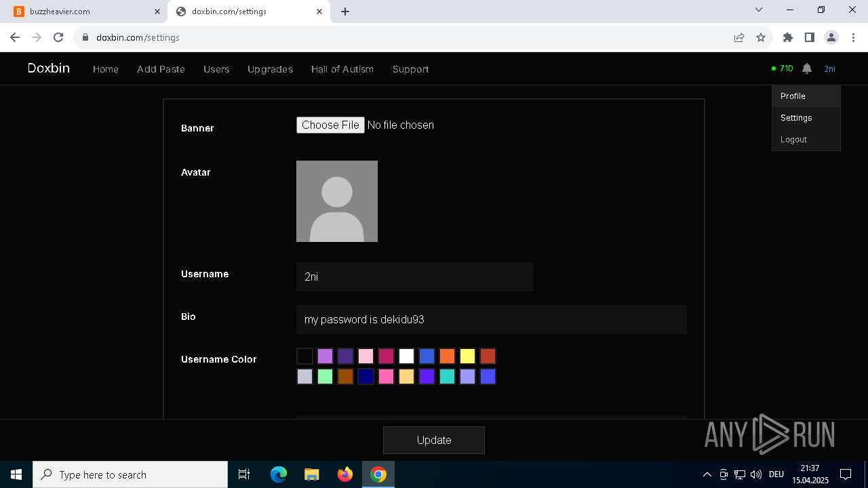
Task: Click the address bar URL
Action: 138,37
